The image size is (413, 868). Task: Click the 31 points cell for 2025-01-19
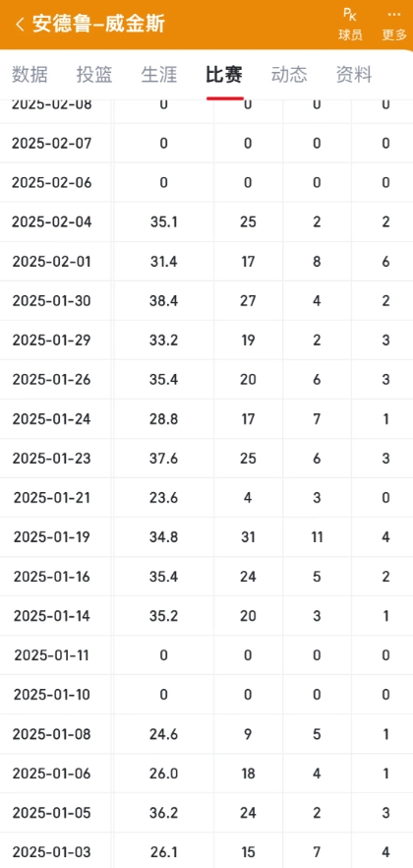[x=248, y=537]
